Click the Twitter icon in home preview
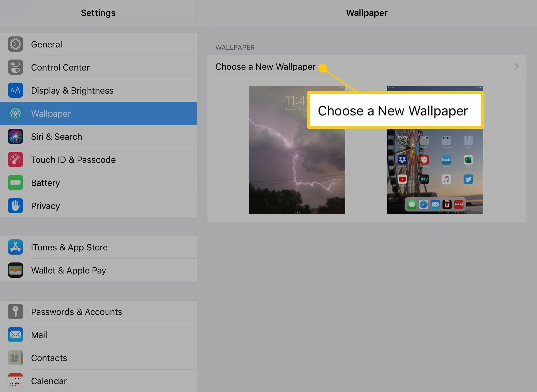Screen dimensions: 537x392 468,179
